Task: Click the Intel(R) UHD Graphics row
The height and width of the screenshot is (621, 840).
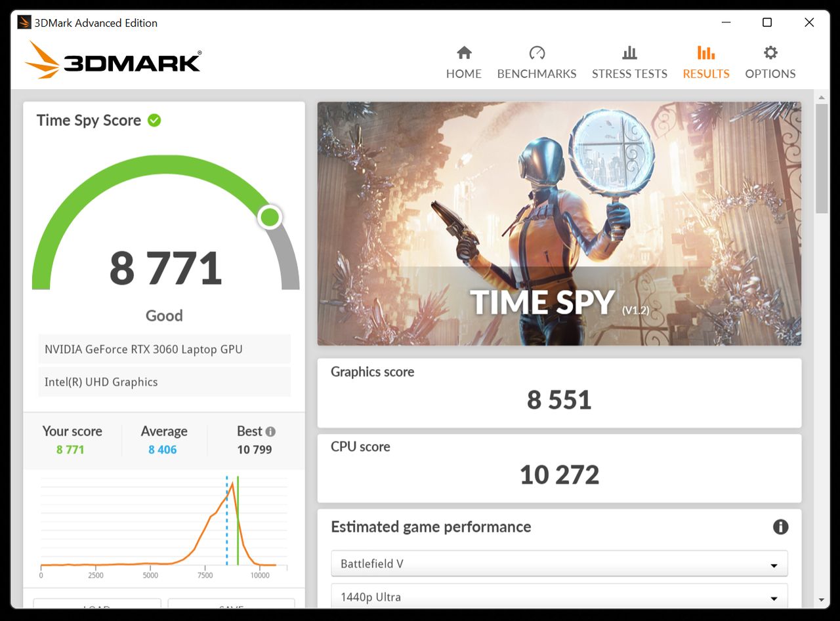Action: pos(164,382)
